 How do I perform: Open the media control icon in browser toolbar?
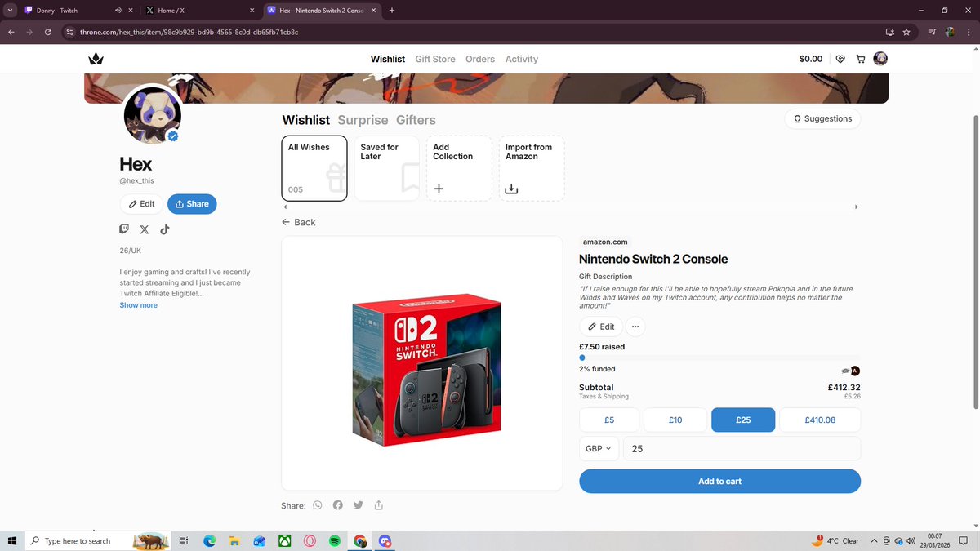point(932,32)
